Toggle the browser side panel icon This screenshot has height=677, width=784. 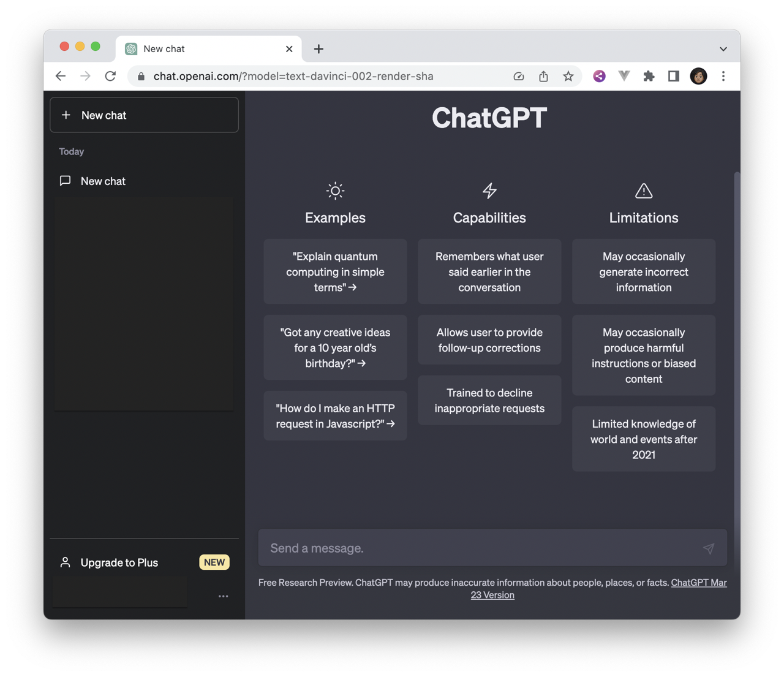click(674, 76)
